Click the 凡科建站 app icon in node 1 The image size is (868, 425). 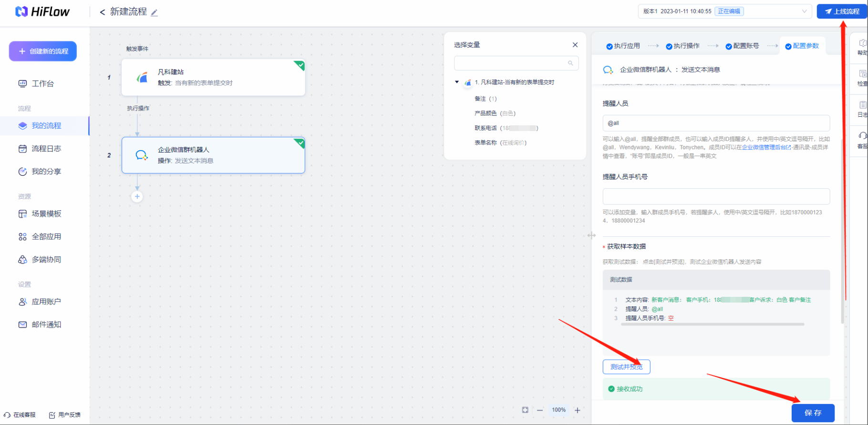point(142,77)
